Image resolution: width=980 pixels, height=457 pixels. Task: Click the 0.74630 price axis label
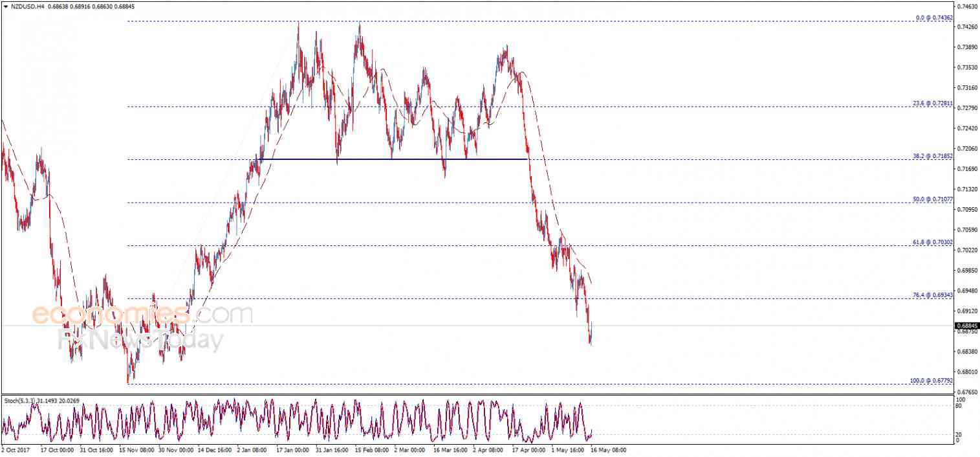click(x=966, y=6)
